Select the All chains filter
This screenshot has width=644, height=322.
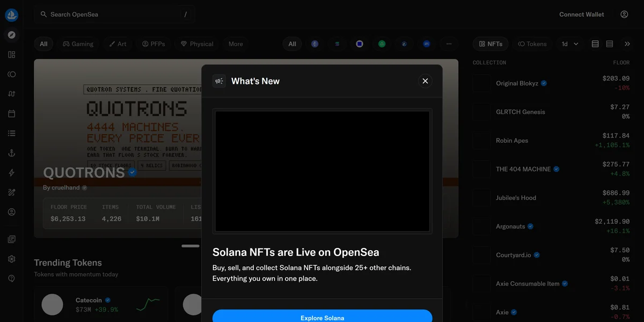point(292,44)
